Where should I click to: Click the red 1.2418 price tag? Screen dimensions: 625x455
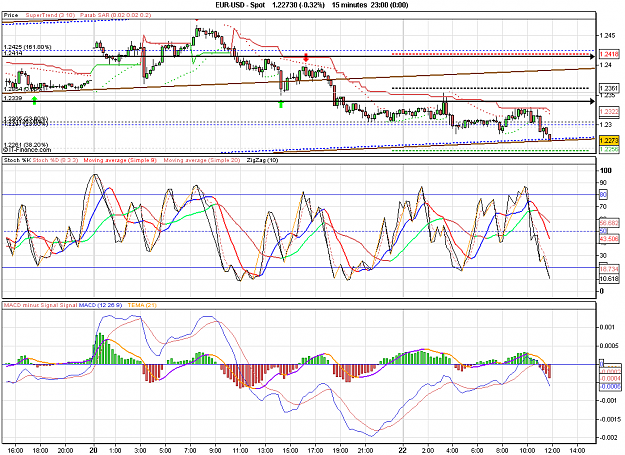609,54
